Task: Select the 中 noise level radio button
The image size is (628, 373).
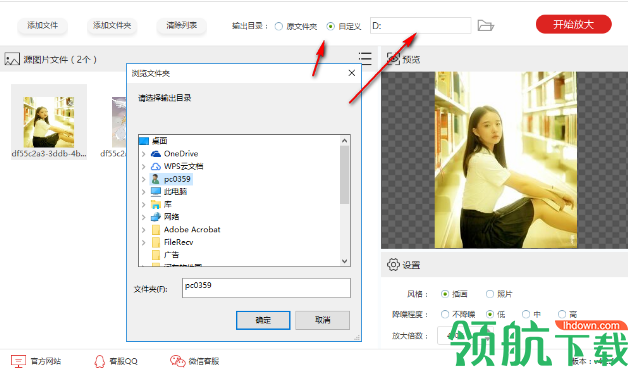Action: tap(525, 315)
